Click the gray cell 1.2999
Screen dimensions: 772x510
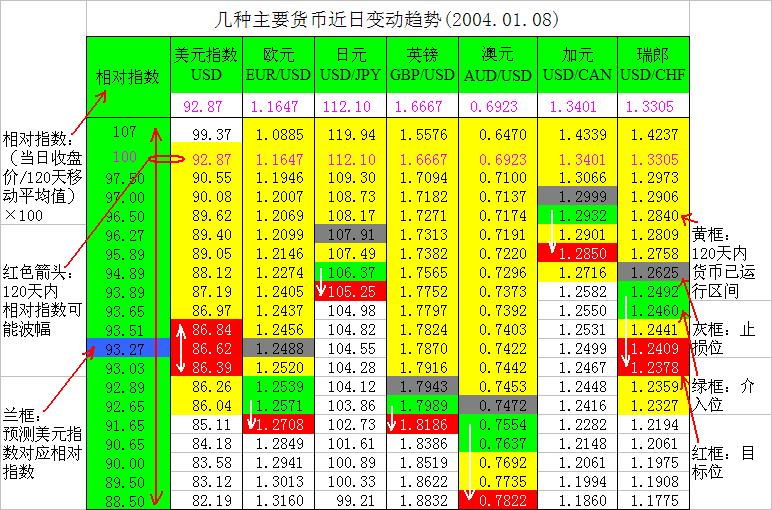click(x=577, y=196)
